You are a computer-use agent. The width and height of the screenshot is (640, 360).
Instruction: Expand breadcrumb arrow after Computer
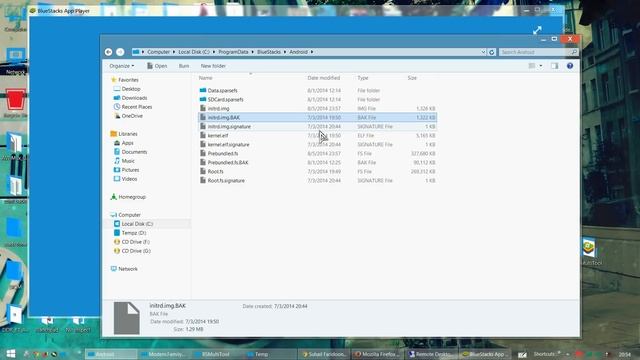click(174, 52)
